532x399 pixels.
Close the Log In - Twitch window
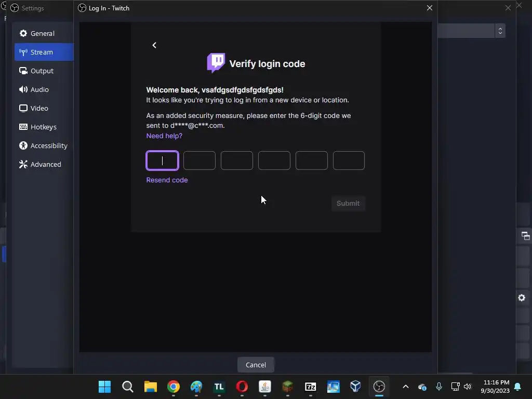(430, 8)
